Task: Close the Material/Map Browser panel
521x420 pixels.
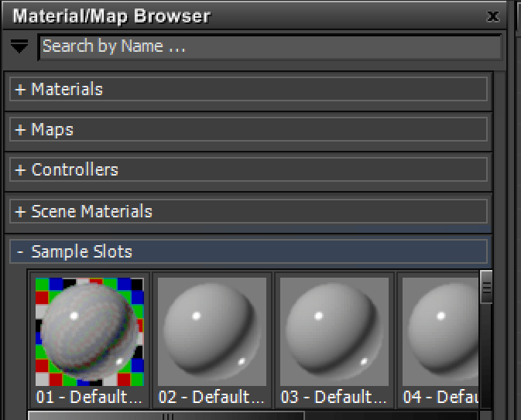Action: (493, 16)
